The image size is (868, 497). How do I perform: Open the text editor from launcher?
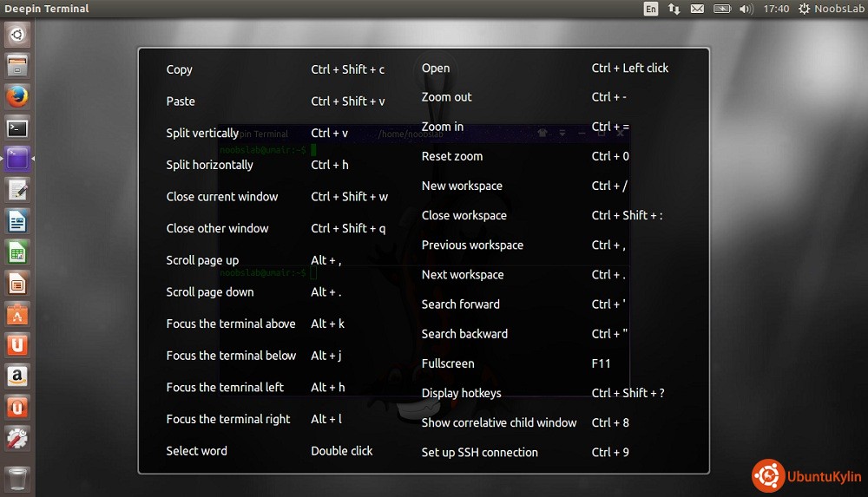[x=17, y=190]
